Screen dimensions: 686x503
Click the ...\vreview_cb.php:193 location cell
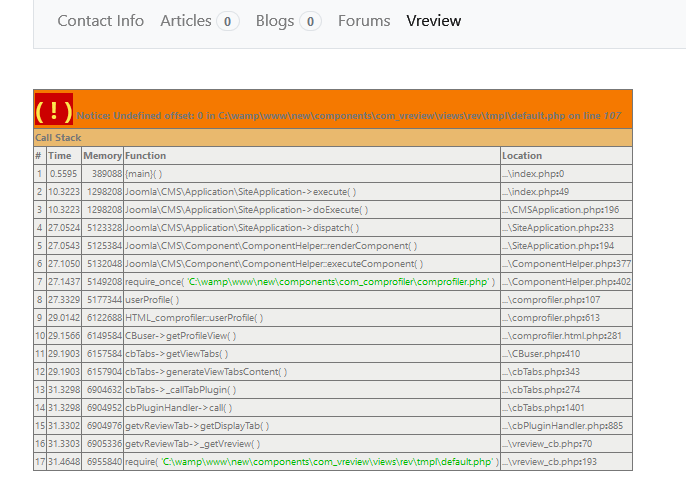(x=547, y=462)
